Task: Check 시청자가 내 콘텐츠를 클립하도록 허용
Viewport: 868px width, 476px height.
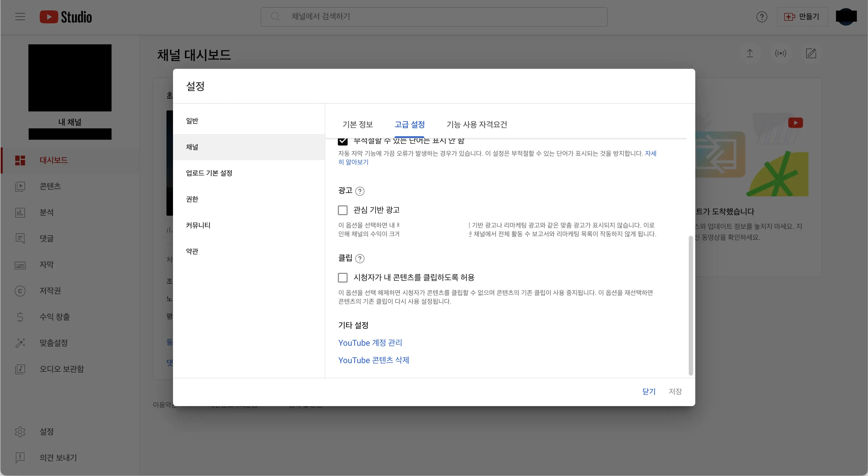Action: click(343, 278)
